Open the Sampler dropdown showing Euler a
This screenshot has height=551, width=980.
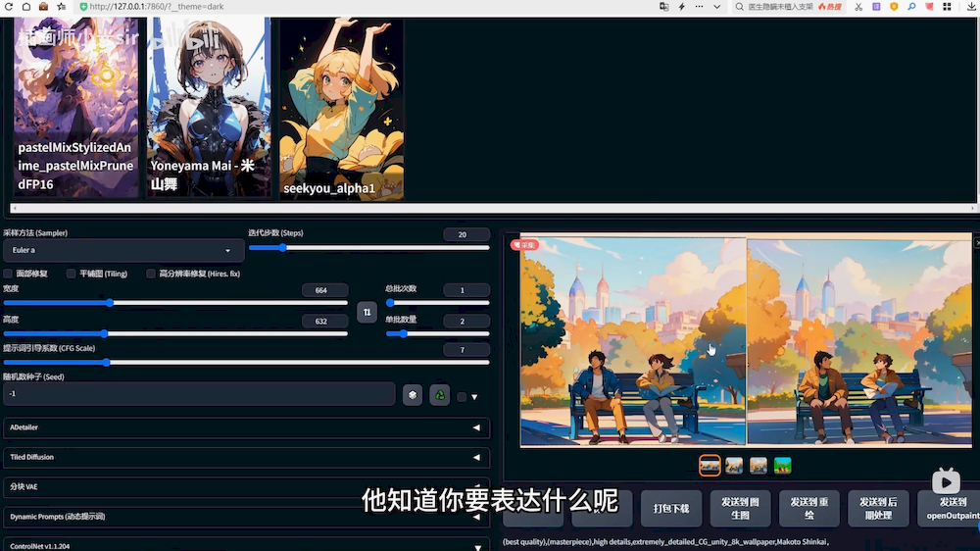tap(122, 250)
